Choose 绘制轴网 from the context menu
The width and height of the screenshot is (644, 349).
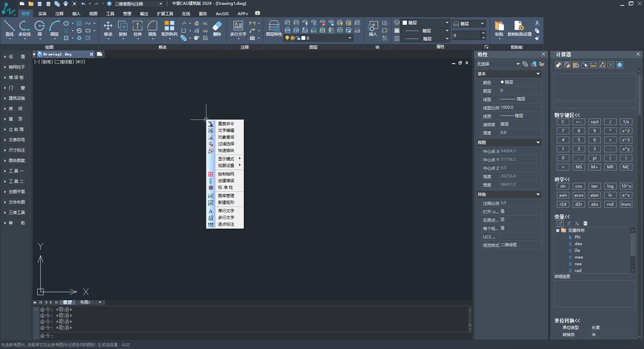225,174
